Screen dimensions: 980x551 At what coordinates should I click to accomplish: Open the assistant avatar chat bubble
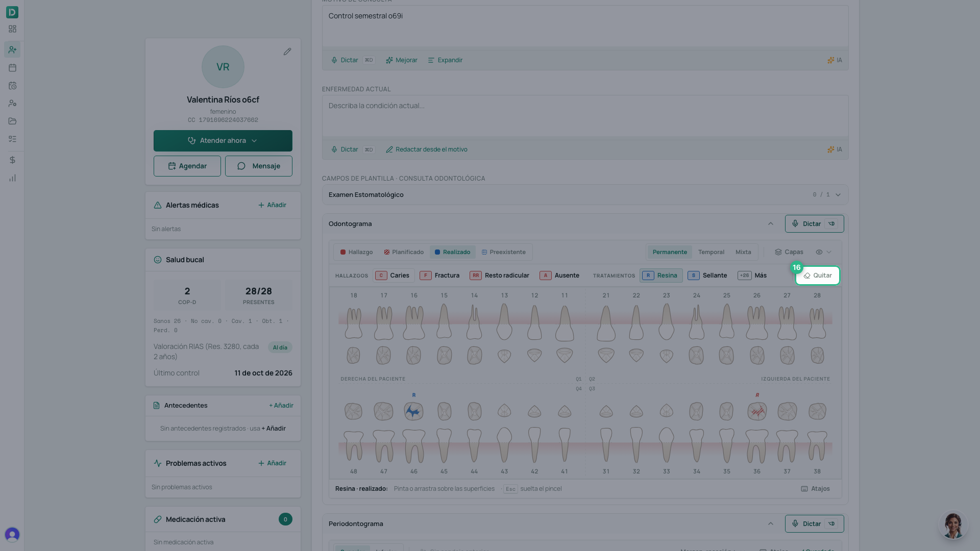pyautogui.click(x=952, y=525)
